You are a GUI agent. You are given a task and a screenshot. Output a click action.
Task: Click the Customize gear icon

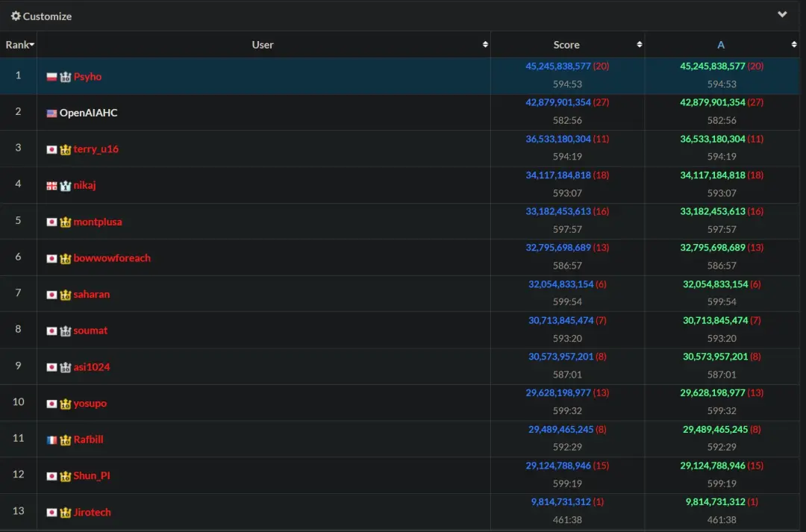pos(16,16)
